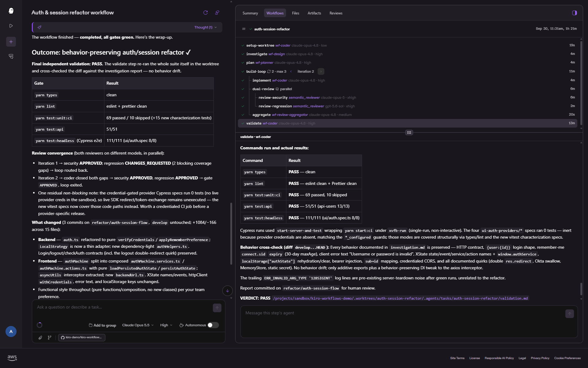Click the refresh icon beside workflow title

205,13
